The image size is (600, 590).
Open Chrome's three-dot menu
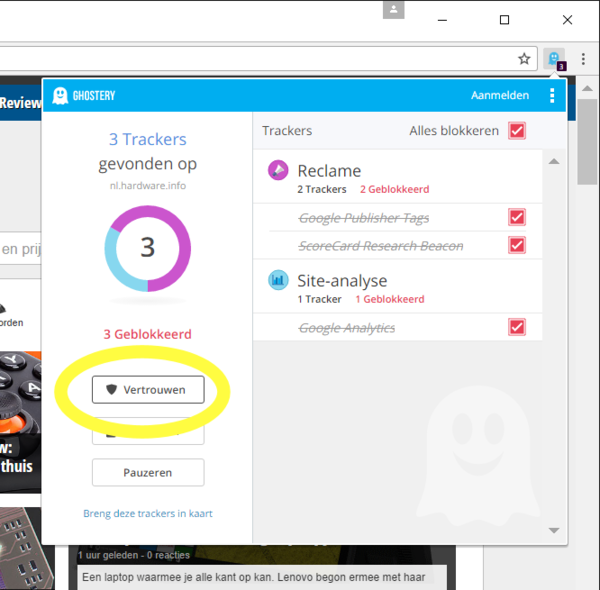click(x=583, y=59)
